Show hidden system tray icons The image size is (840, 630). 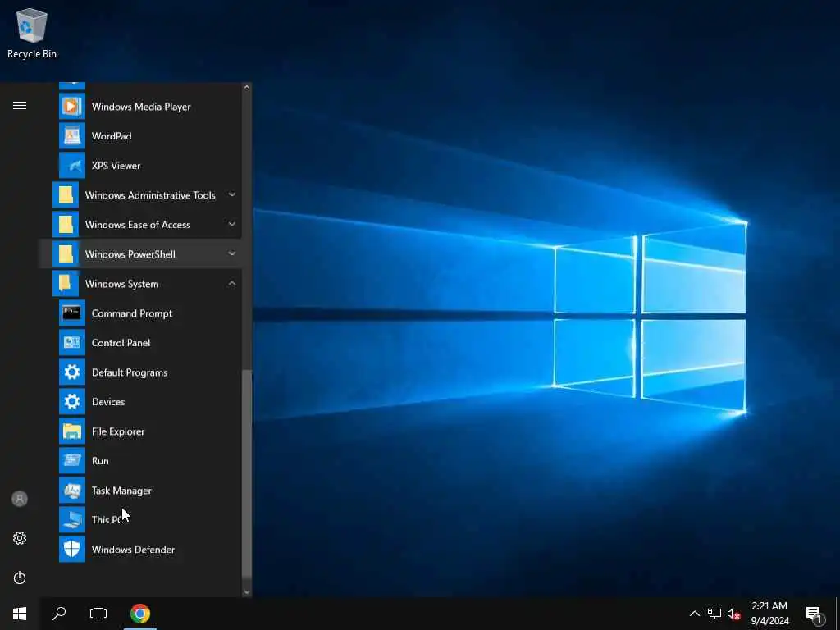(694, 614)
